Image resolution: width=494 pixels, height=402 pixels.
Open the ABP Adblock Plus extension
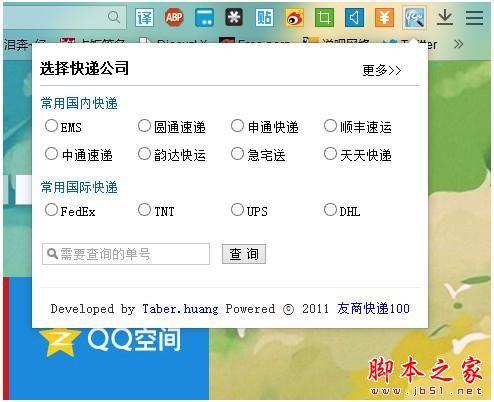point(174,17)
